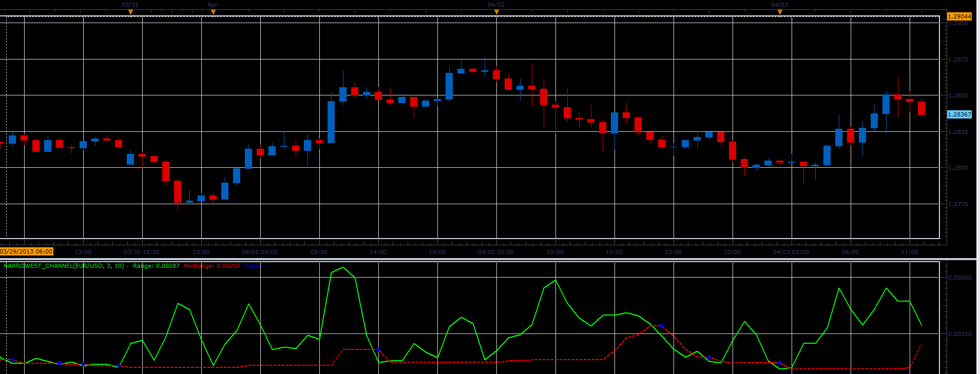Screen dimensions: 980x374
Task: Click the 04/02 day marker triangle
Action: point(496,12)
